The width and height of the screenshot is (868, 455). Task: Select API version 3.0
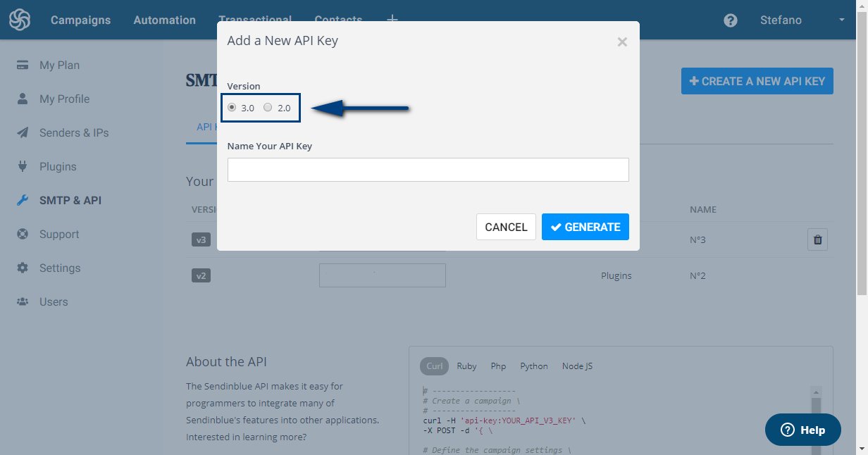(x=232, y=107)
